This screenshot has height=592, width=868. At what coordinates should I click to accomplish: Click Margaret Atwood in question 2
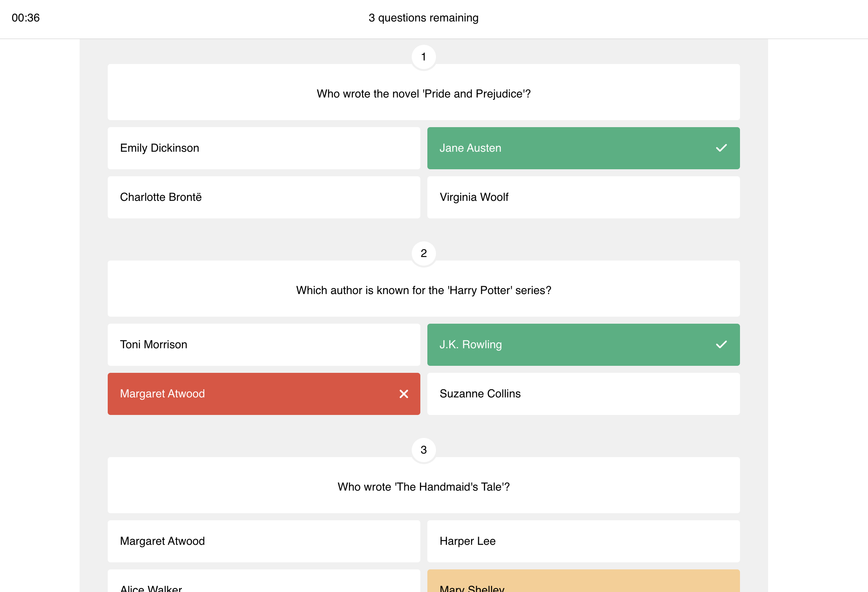[264, 394]
